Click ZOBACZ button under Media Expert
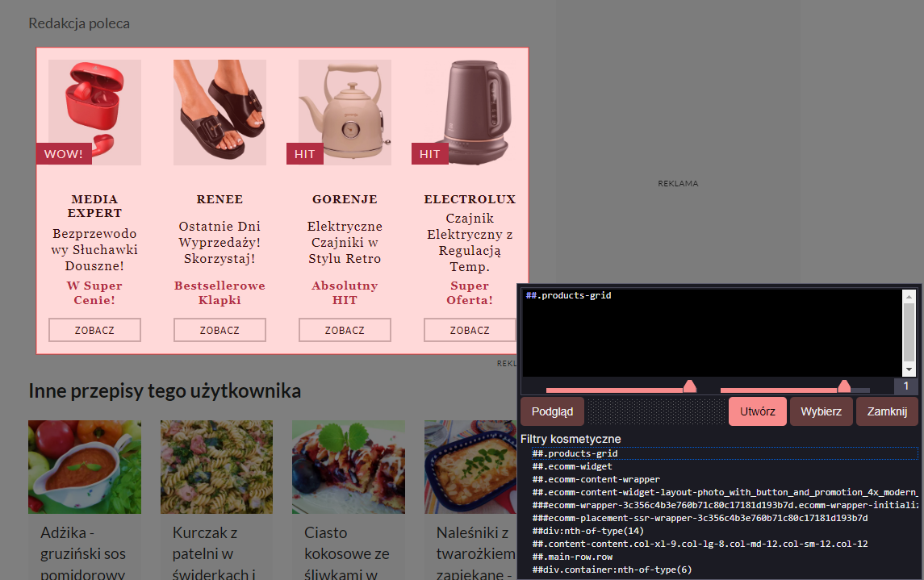Viewport: 924px width, 580px height. (94, 331)
